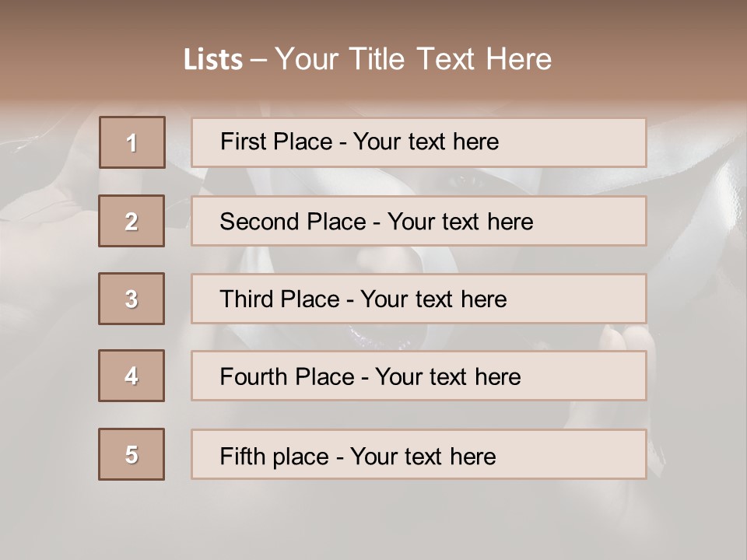Click "Your text here" in the Second Place row
This screenshot has height=560, width=747.
pos(461,222)
